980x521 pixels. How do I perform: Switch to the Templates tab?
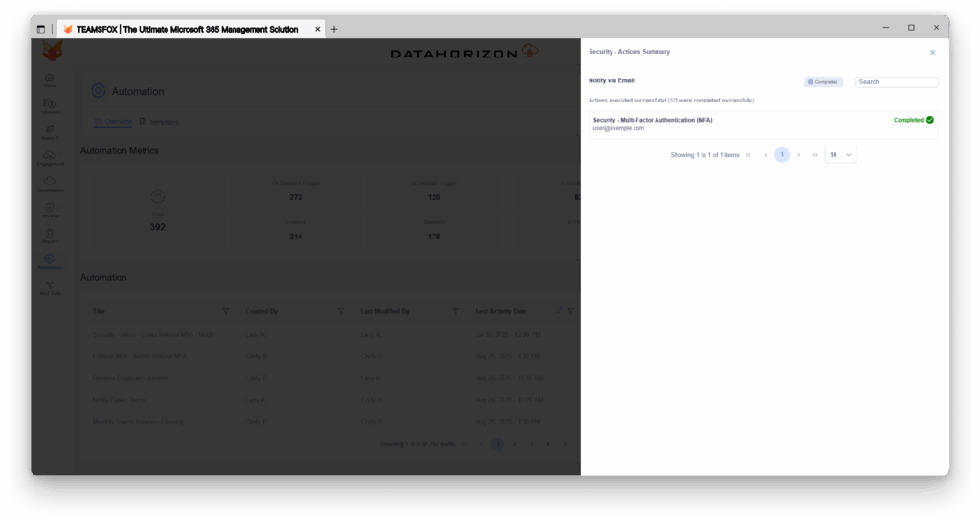coord(159,122)
